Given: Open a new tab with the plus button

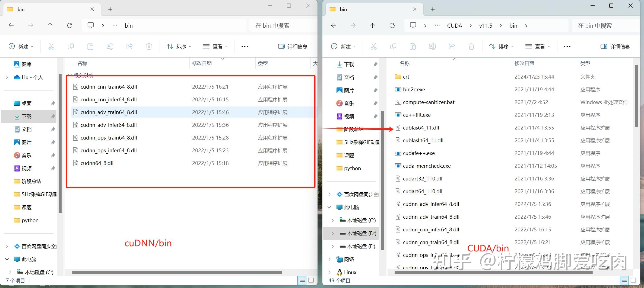Looking at the screenshot, I should 110,9.
